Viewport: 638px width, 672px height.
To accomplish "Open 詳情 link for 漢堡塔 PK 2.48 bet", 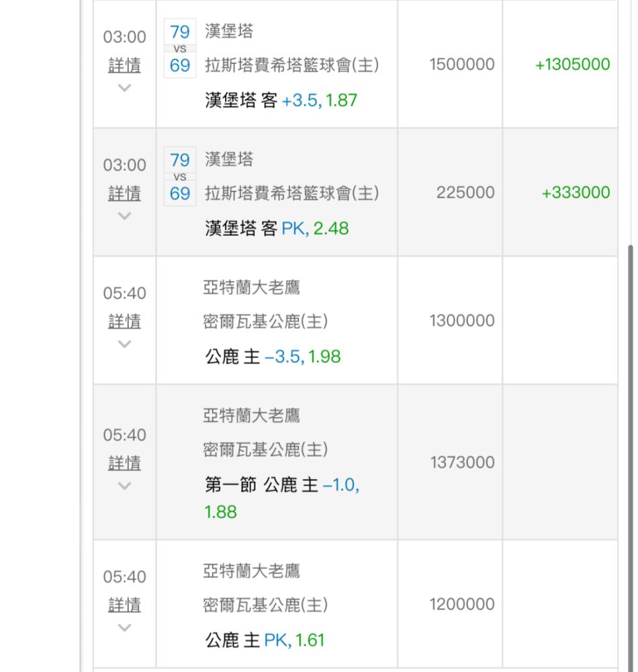I will (124, 194).
